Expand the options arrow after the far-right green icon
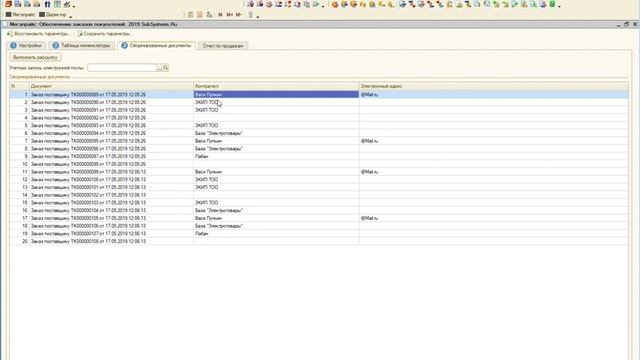Viewport: 640px width, 360px height. 559,6
